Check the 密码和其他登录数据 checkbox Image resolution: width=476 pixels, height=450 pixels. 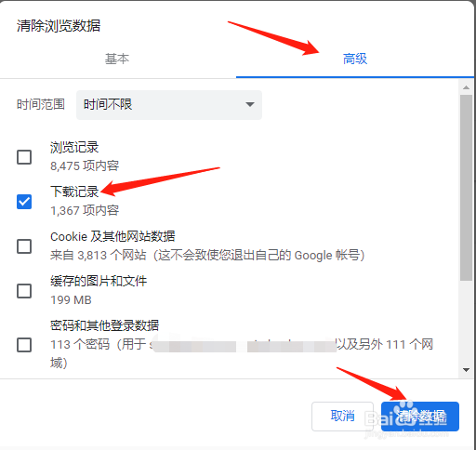pyautogui.click(x=24, y=345)
